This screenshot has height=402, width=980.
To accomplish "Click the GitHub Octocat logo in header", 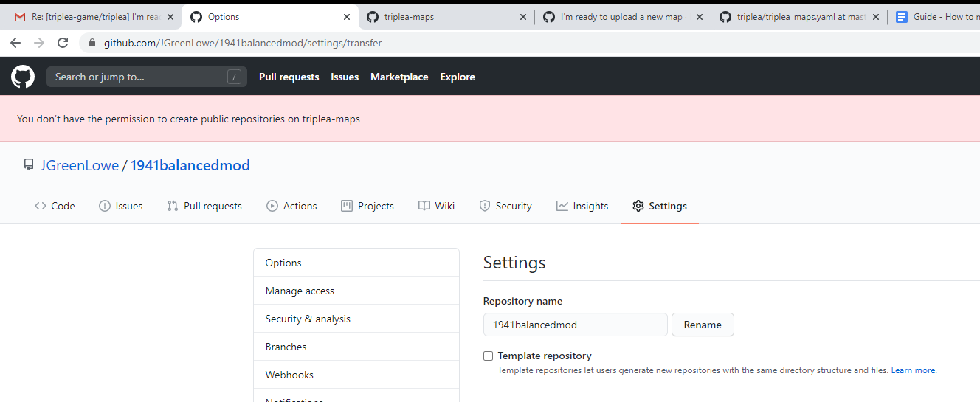I will coord(23,77).
